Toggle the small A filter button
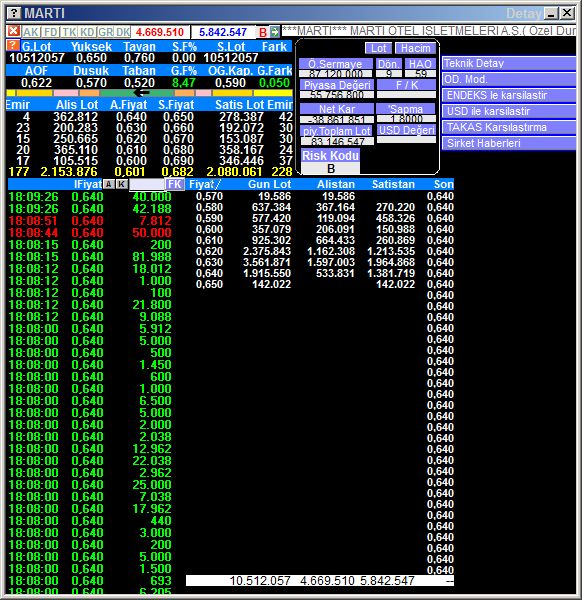 pos(109,184)
